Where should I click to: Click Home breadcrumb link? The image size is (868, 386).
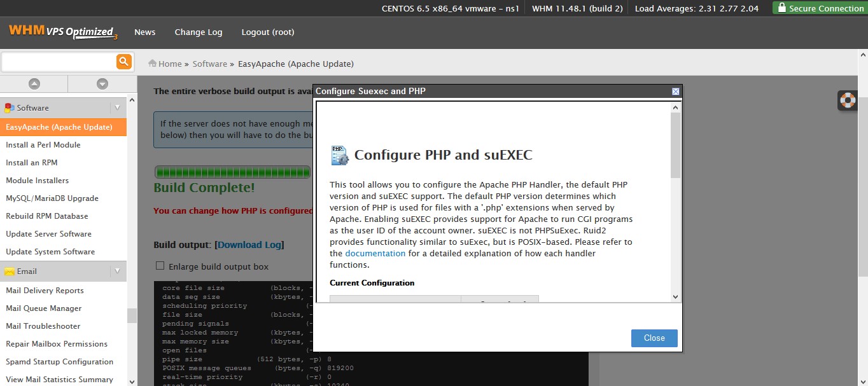coord(170,64)
